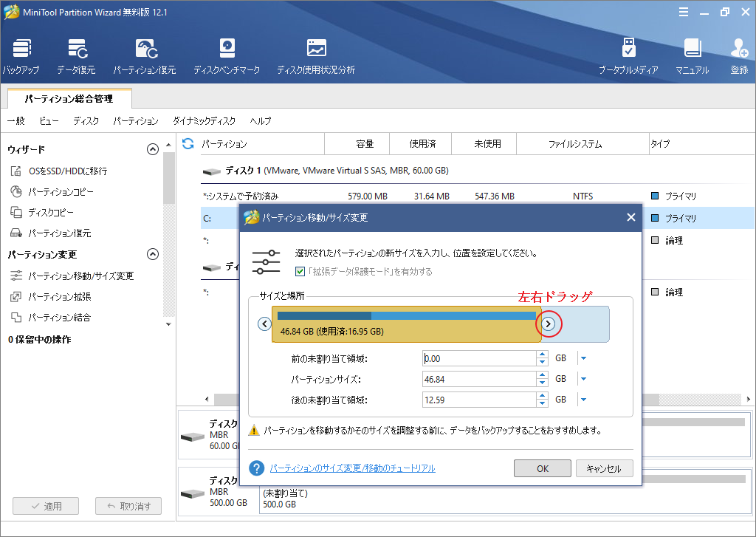Image resolution: width=756 pixels, height=537 pixels.
Task: Click left arrow handle of partition bar
Action: 265,324
